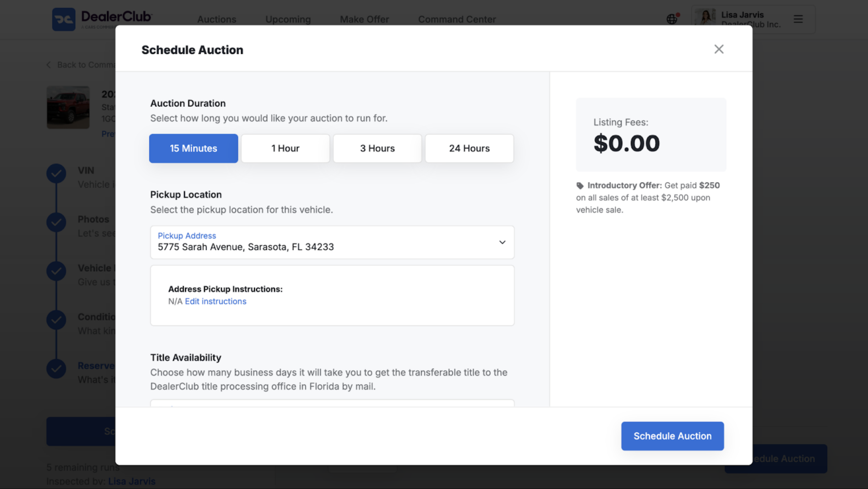Open the Upcoming nav item
Viewport: 868px width, 489px height.
[288, 19]
